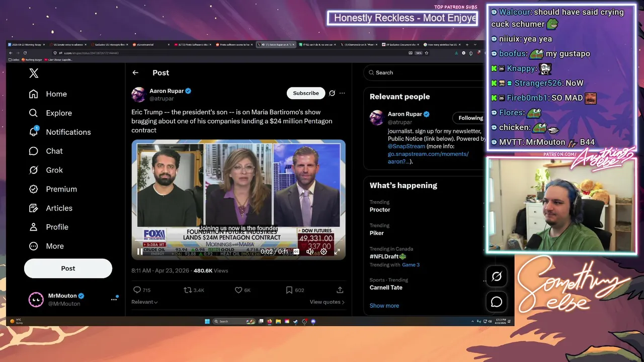This screenshot has height=362, width=644.
Task: Click Grok explain icon next to Subscribe
Action: pos(332,93)
